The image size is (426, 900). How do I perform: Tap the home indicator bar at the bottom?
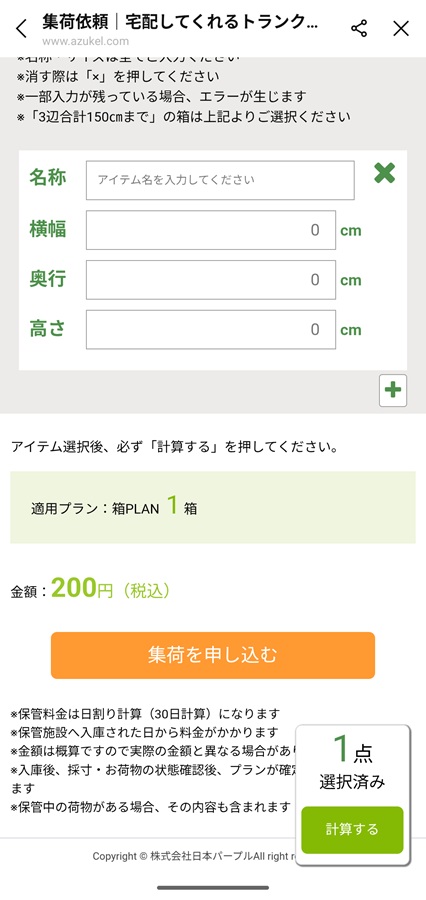tap(213, 888)
